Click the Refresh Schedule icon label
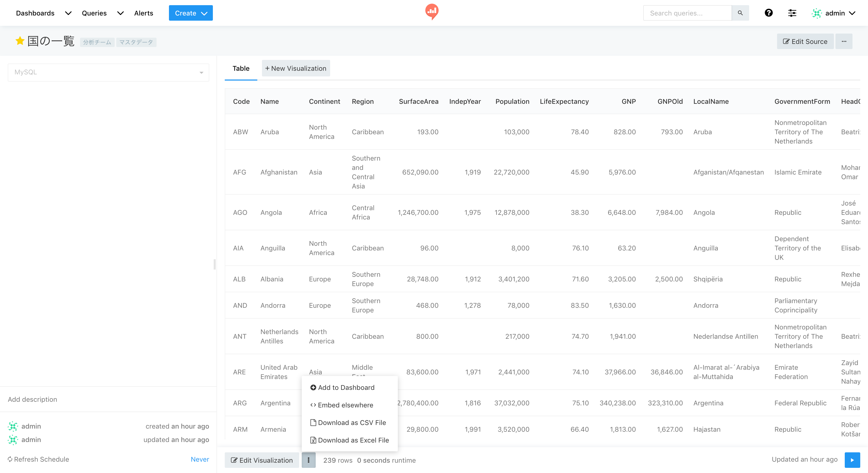The image size is (868, 473). tap(38, 459)
